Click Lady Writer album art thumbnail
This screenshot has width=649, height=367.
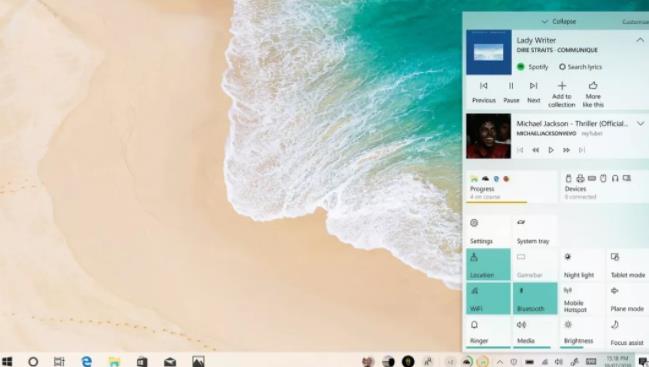click(x=489, y=52)
